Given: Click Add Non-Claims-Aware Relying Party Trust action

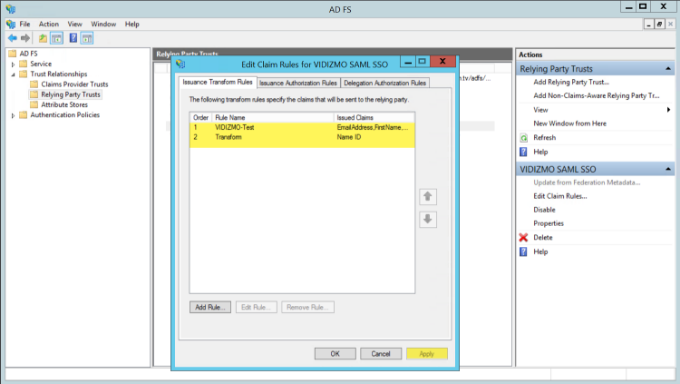Looking at the screenshot, I should [x=596, y=95].
